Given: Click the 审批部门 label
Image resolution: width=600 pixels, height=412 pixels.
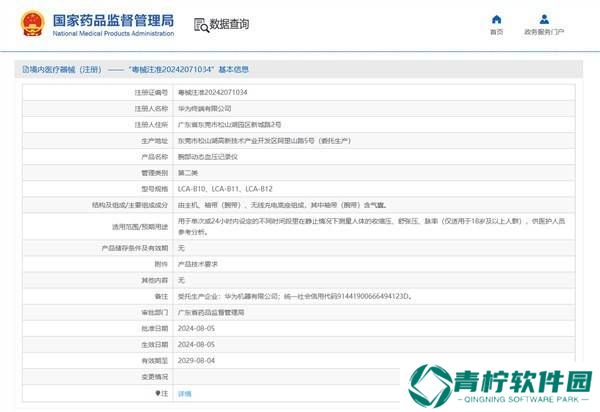Looking at the screenshot, I should point(155,312).
